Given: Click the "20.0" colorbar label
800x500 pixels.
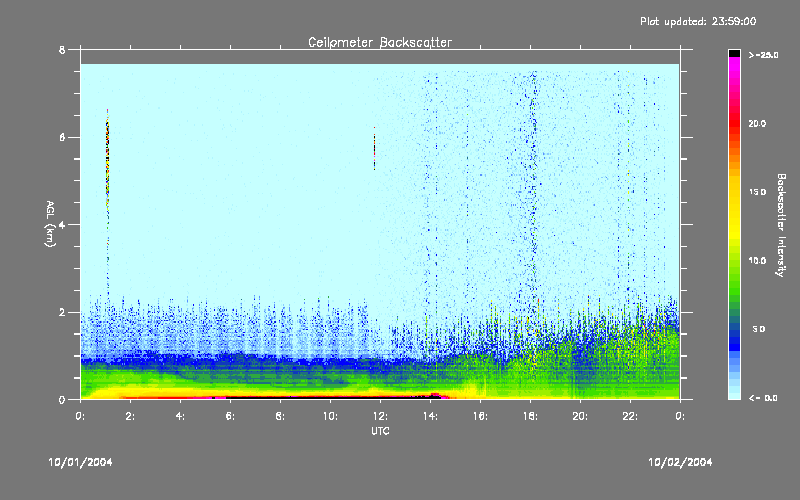Looking at the screenshot, I should (x=757, y=124).
